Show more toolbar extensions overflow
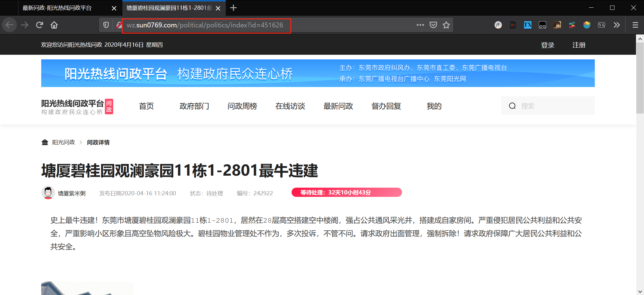The height and width of the screenshot is (295, 644). click(x=617, y=25)
